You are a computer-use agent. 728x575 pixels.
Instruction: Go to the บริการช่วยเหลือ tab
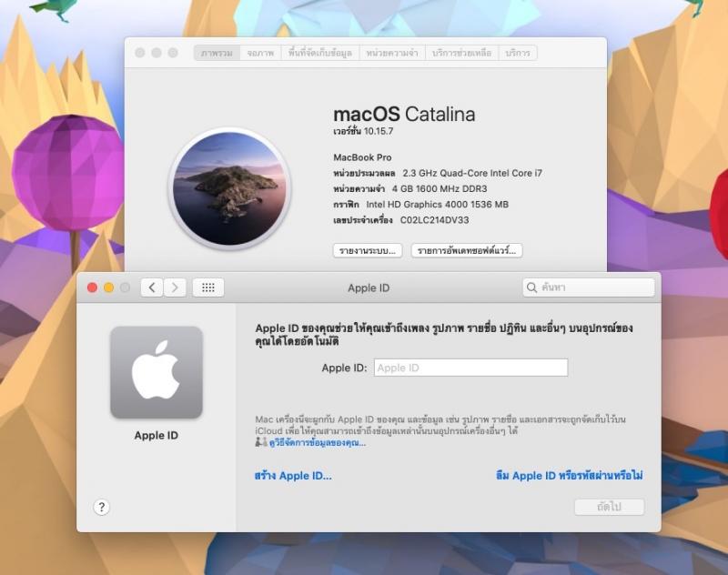click(x=462, y=53)
